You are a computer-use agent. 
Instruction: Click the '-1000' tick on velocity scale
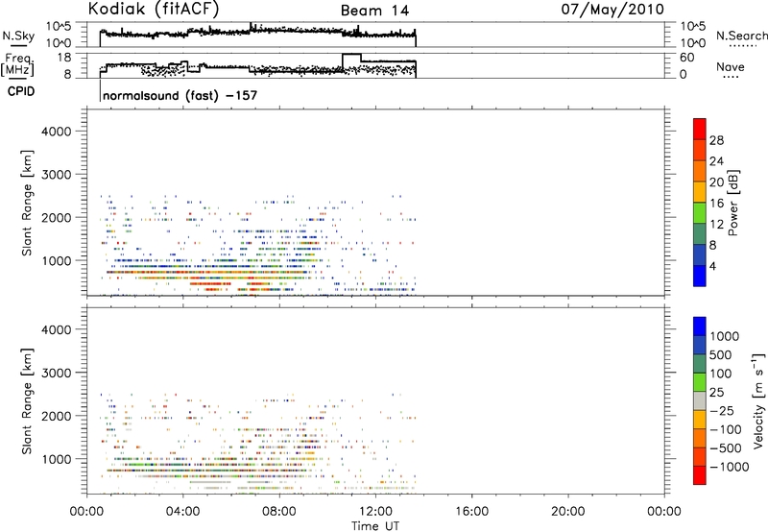[729, 467]
